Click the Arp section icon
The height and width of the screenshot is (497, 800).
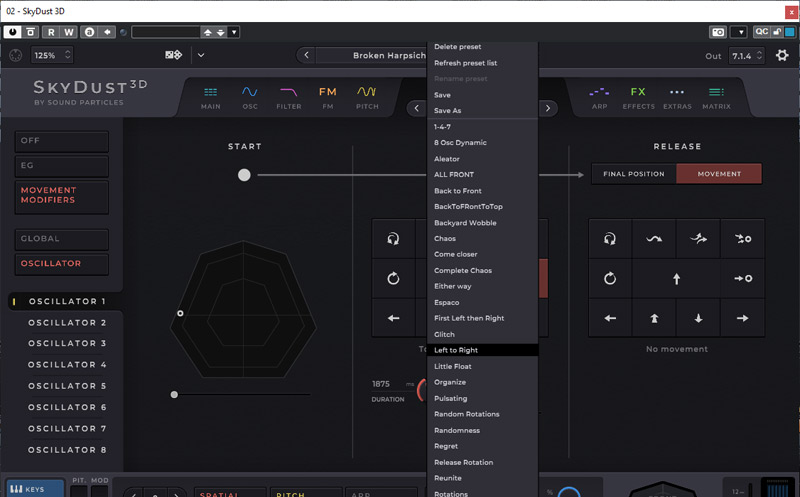pos(599,97)
